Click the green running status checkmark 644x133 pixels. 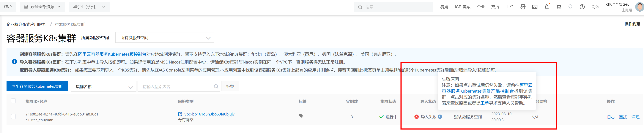tap(381, 117)
